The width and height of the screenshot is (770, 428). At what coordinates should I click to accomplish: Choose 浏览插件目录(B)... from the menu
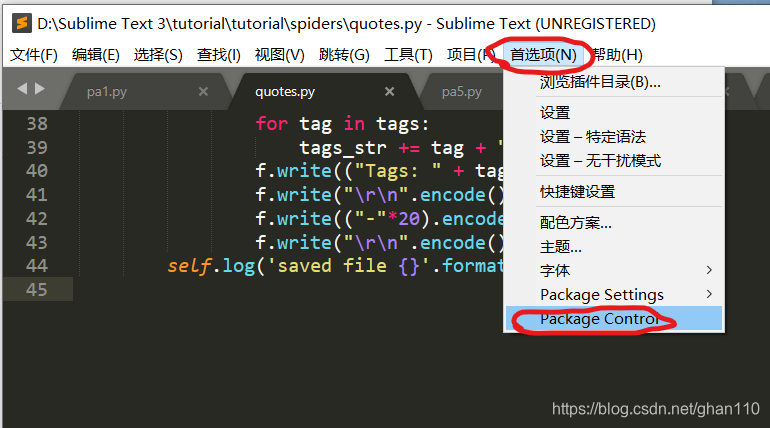(614, 82)
